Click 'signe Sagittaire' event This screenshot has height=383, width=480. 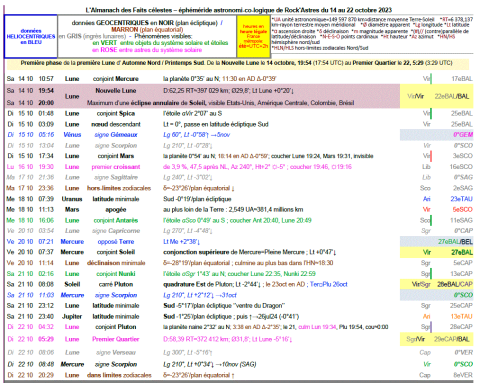click(x=116, y=177)
